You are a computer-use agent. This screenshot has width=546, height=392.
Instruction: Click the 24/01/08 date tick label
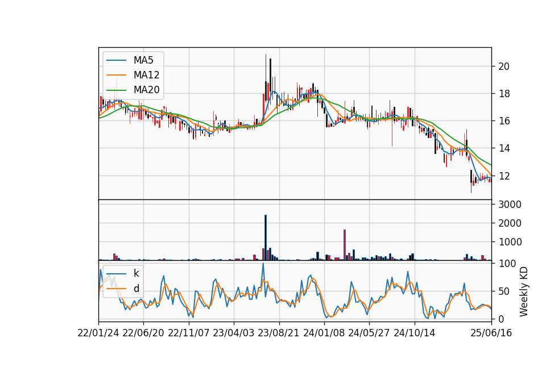pos(324,333)
